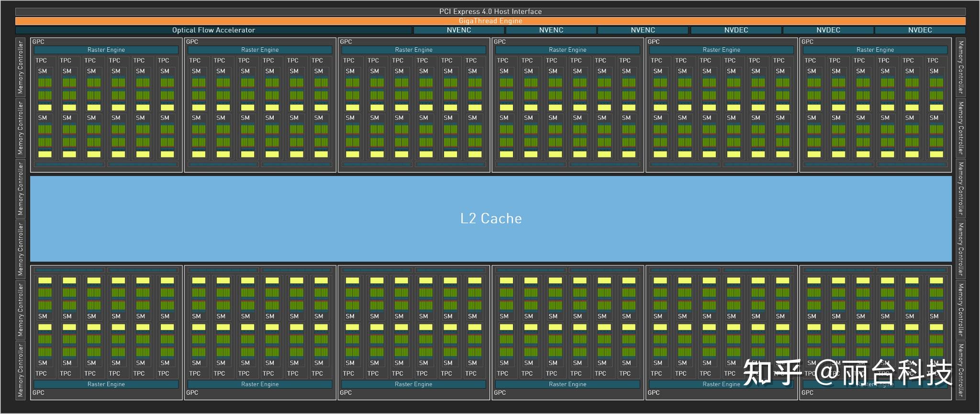Click first SM label in top-left GPC
Viewport: 980px width, 414px height.
(x=43, y=71)
